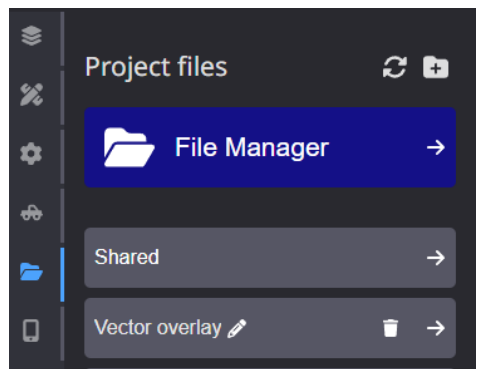Delete Vector overlay with the trash icon
Image resolution: width=482 pixels, height=369 pixels.
coord(390,328)
